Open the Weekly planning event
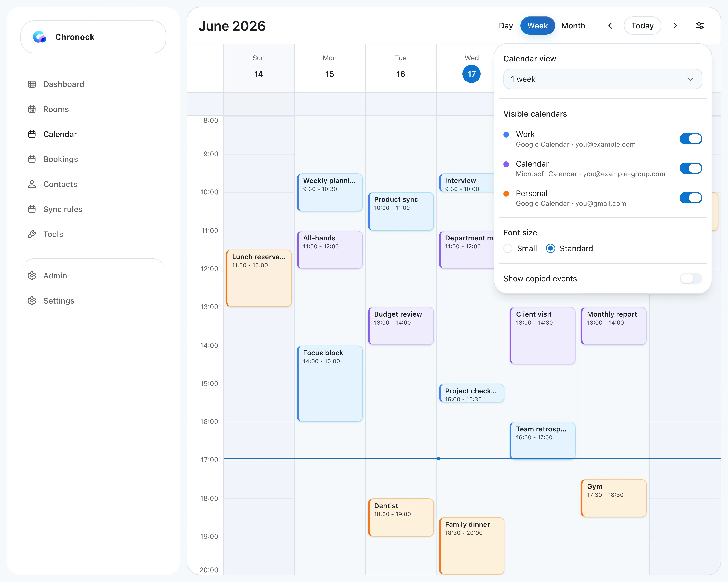Image resolution: width=728 pixels, height=582 pixels. click(x=329, y=192)
